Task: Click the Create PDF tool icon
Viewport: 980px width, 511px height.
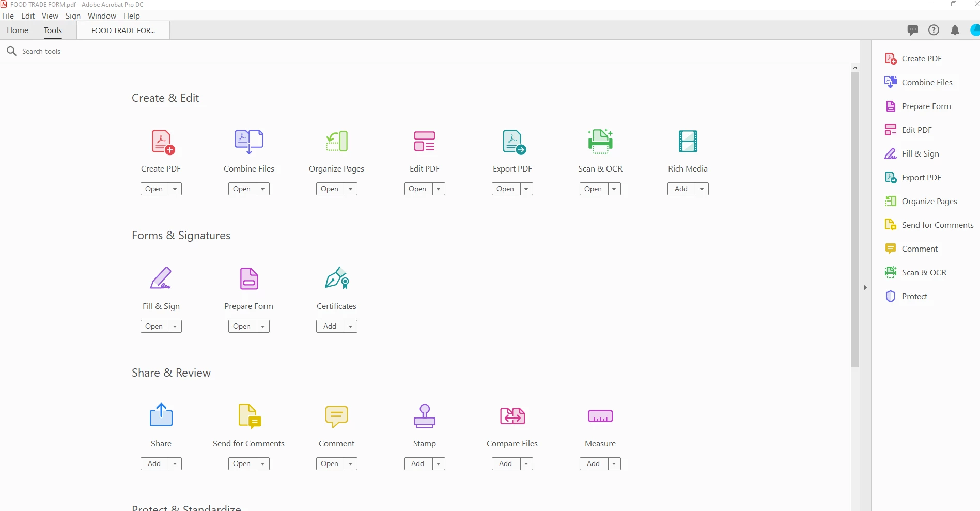Action: pyautogui.click(x=163, y=142)
